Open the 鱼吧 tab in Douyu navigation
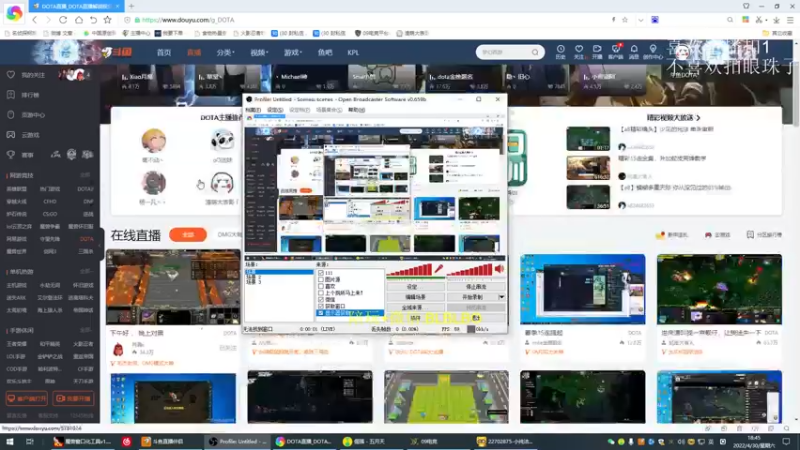This screenshot has height=450, width=800. (324, 53)
